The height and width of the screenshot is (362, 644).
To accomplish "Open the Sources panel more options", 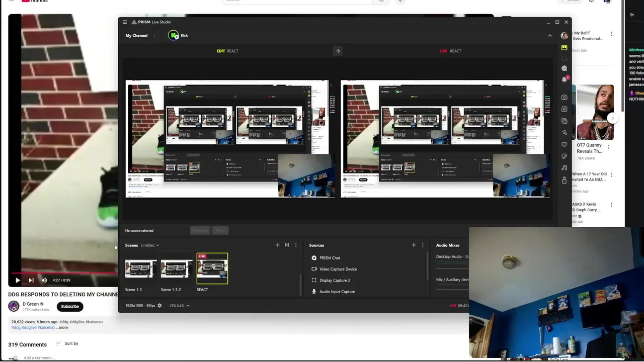I will (423, 245).
